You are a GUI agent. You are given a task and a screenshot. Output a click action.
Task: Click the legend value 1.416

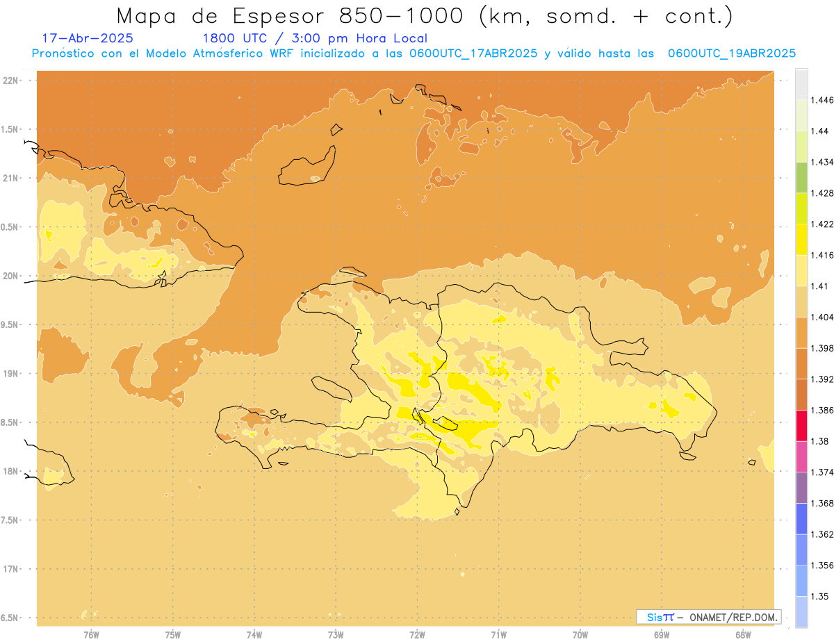coord(821,255)
